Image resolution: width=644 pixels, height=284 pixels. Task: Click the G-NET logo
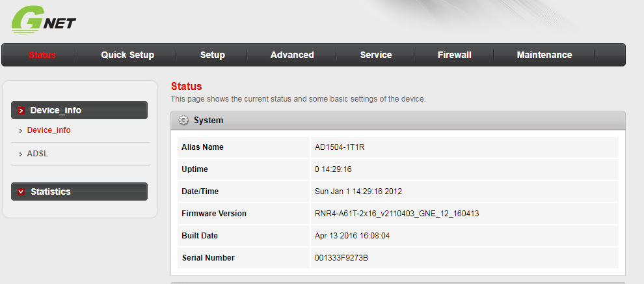(44, 20)
